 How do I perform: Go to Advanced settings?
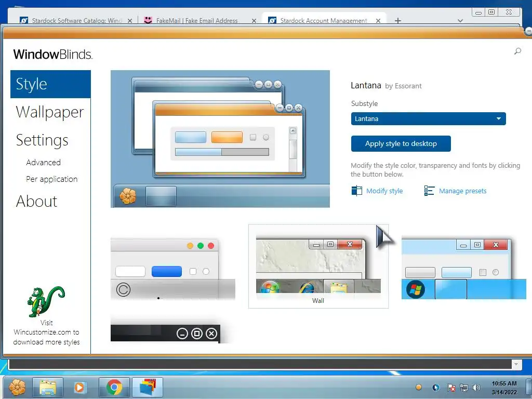(x=44, y=163)
